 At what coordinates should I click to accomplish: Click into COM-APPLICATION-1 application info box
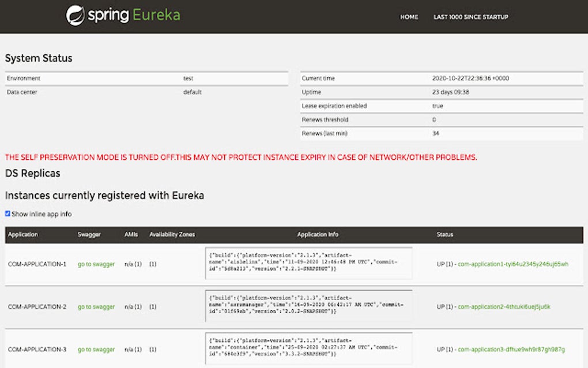click(308, 263)
